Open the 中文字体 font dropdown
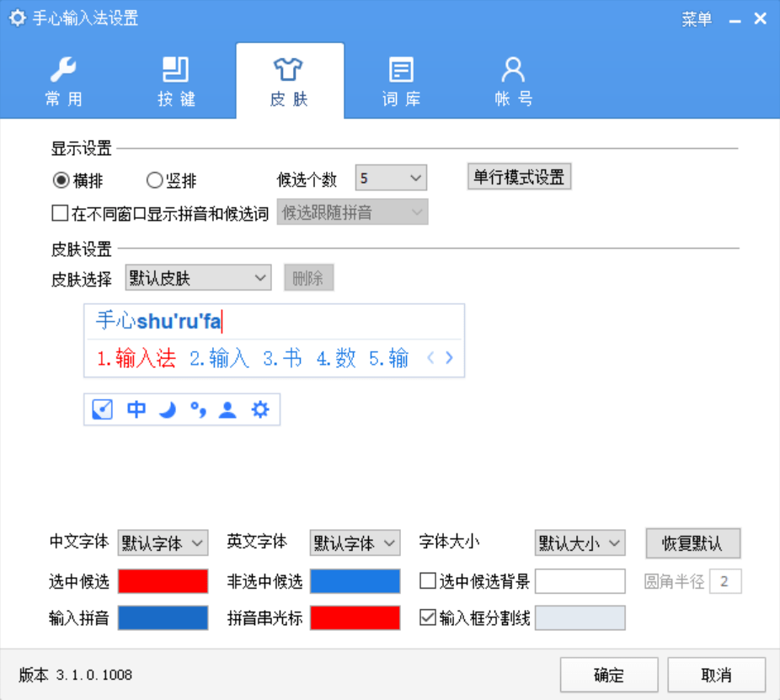Screen dimensions: 780x700 (x=163, y=542)
